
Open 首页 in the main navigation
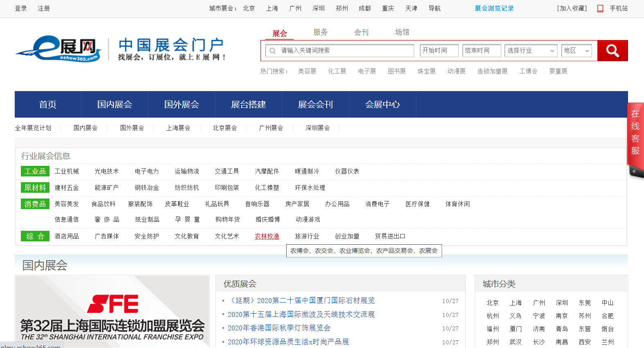[x=48, y=105]
